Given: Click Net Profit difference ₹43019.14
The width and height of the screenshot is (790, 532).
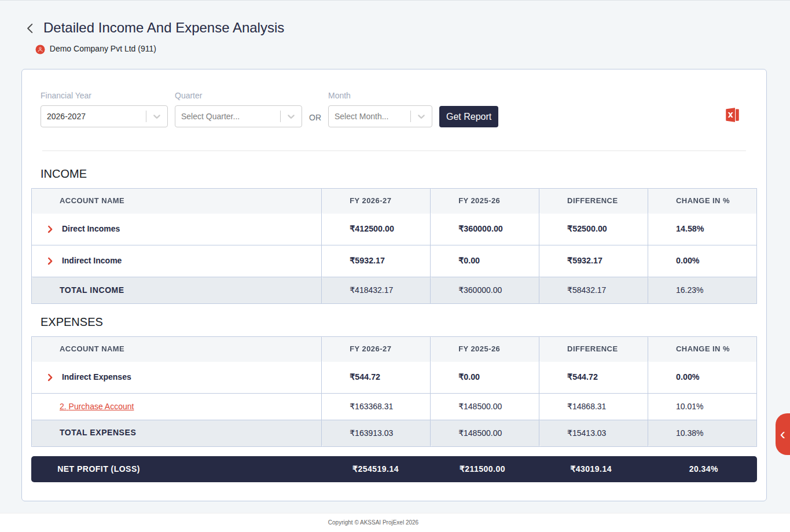Looking at the screenshot, I should click(x=591, y=469).
